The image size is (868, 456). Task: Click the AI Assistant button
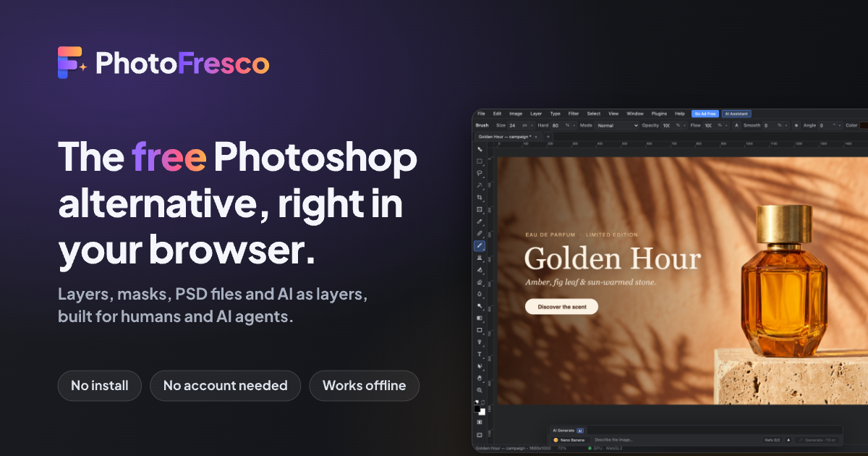(x=736, y=114)
